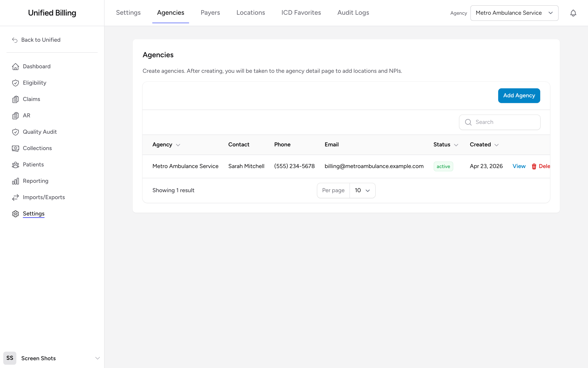This screenshot has height=368, width=588.
Task: Sort by Status column chevron
Action: (456, 145)
